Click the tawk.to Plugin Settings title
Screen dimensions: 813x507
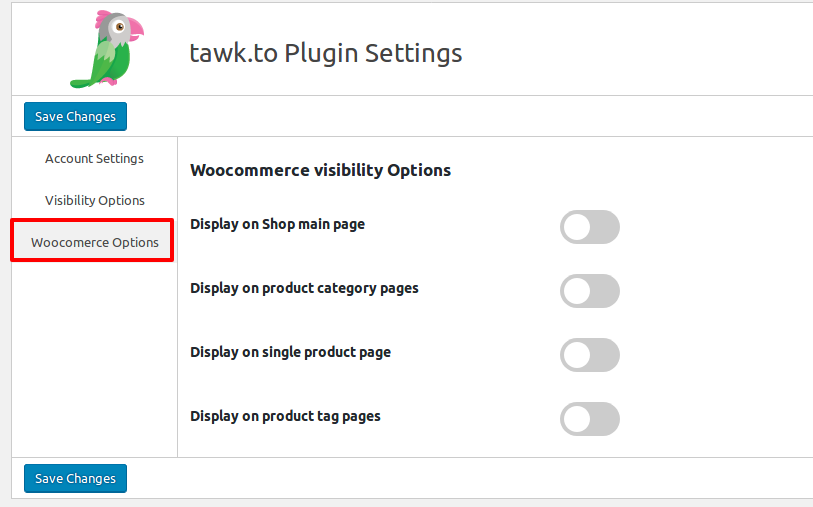pos(326,53)
